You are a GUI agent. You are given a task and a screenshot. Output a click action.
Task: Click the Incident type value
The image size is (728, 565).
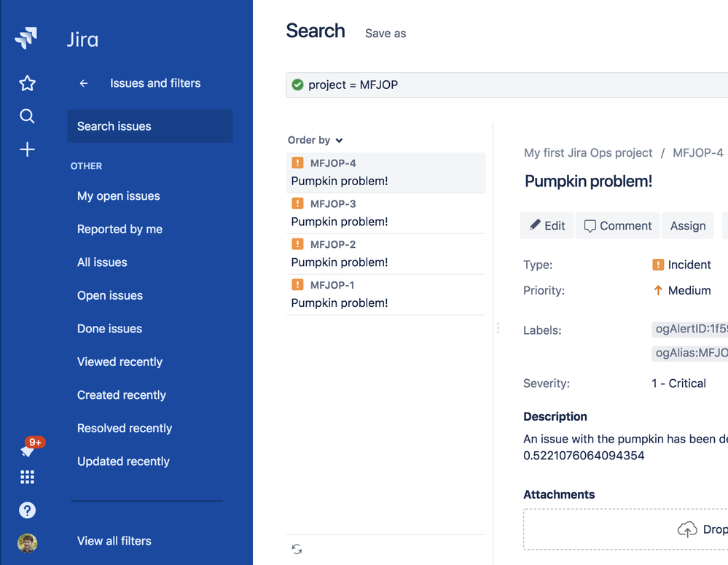coord(689,265)
